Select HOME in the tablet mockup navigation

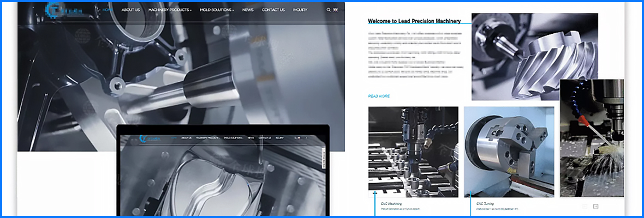tap(174, 138)
